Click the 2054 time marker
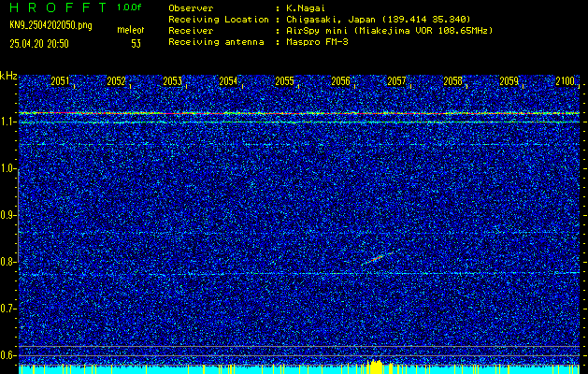Image resolution: width=588 pixels, height=374 pixels. click(228, 81)
